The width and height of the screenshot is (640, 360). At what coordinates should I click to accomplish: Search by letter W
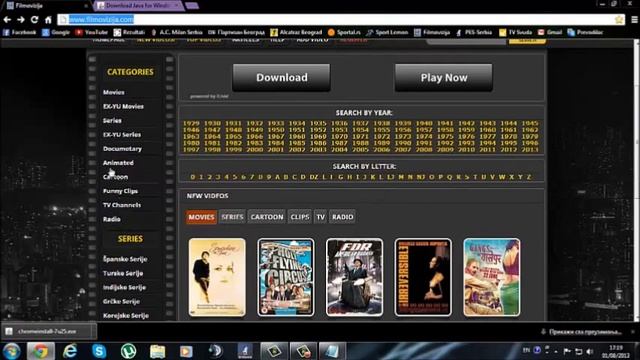[x=502, y=177]
